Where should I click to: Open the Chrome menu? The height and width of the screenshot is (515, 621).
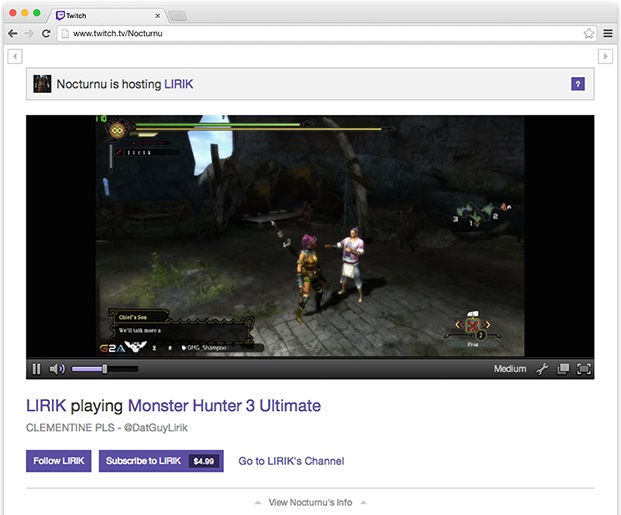coord(608,34)
